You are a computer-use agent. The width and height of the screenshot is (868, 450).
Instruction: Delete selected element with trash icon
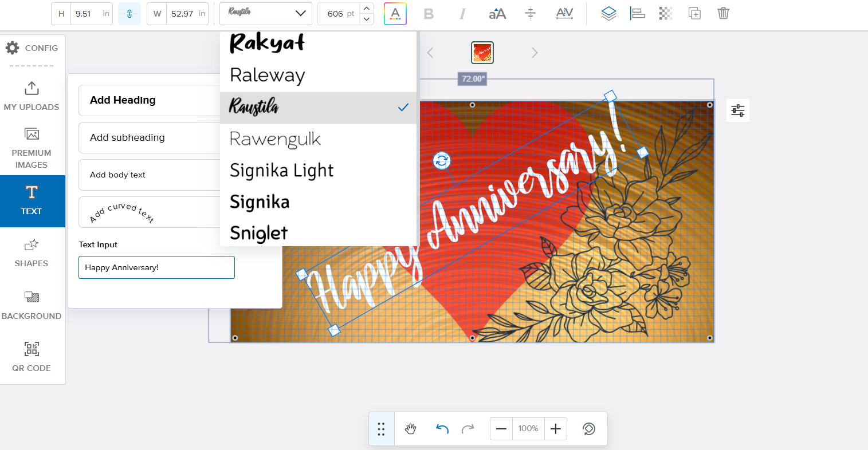pyautogui.click(x=723, y=14)
